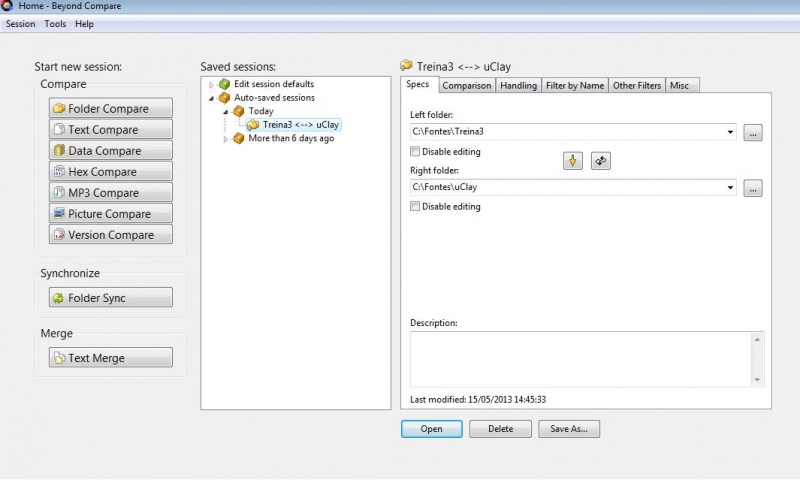
Task: Click the Treina3 session folder icon in tree
Action: [253, 124]
